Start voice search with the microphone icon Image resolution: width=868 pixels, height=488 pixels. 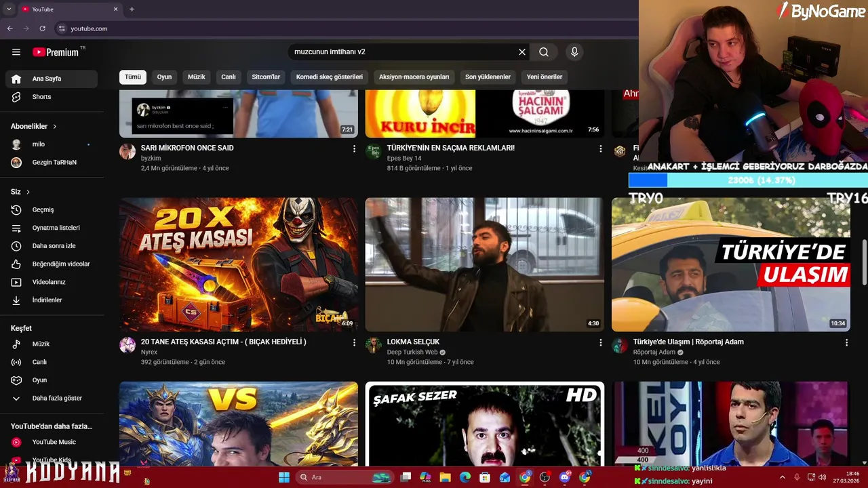coord(574,52)
